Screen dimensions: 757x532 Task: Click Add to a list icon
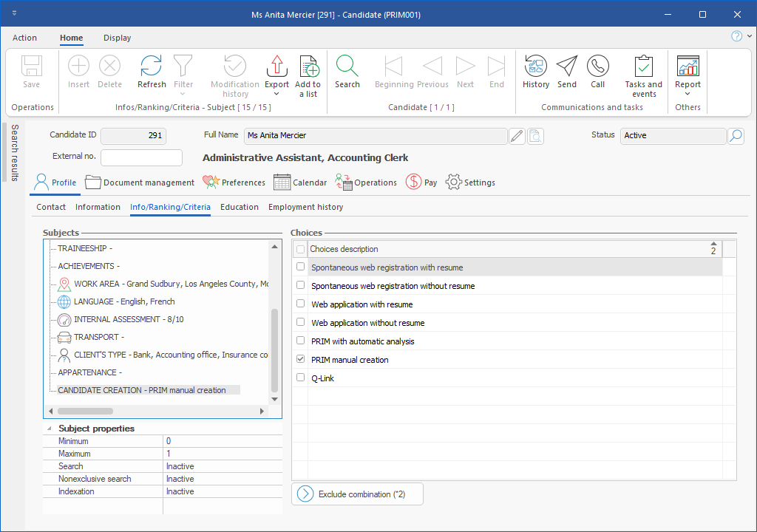coord(308,67)
